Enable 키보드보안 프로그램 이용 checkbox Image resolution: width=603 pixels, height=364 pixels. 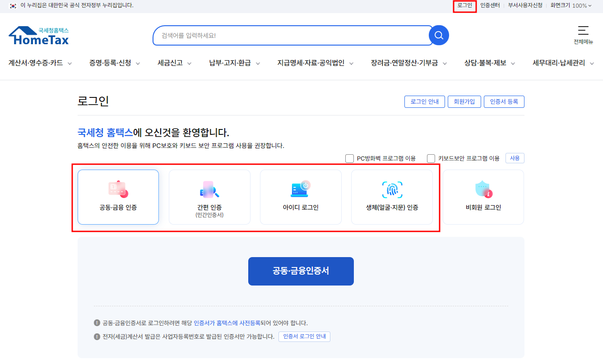[x=431, y=158]
